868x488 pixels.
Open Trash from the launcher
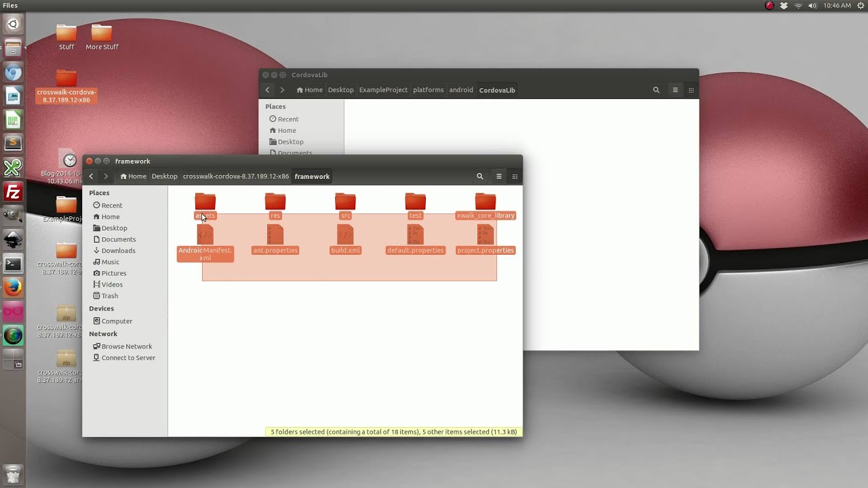point(13,474)
